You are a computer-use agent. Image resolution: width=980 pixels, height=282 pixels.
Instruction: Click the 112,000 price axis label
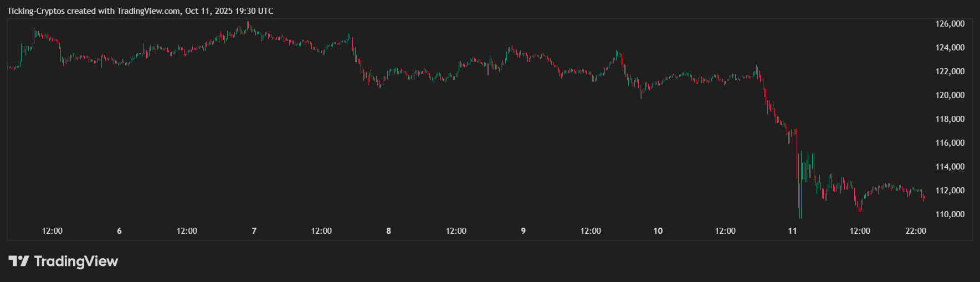click(950, 191)
